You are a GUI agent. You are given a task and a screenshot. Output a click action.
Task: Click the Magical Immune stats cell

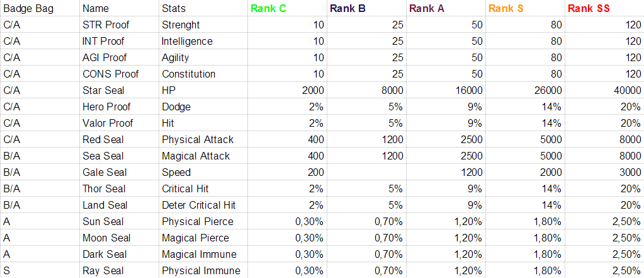pos(199,255)
